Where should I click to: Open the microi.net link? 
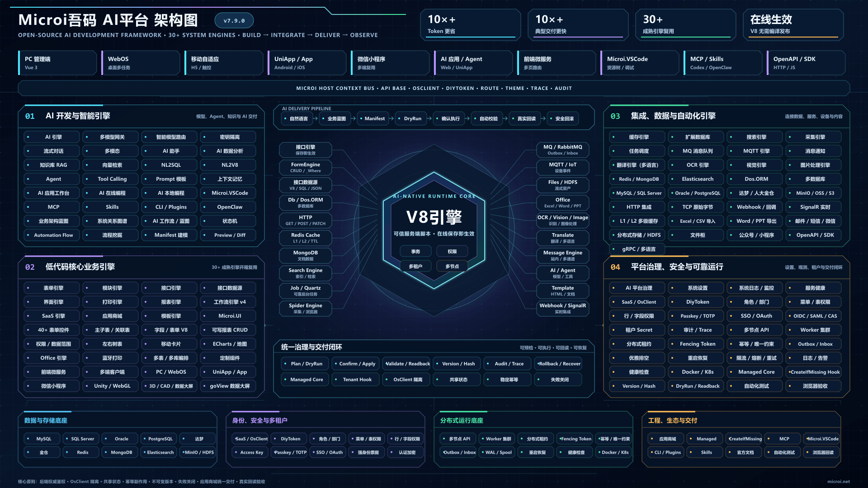(x=838, y=482)
